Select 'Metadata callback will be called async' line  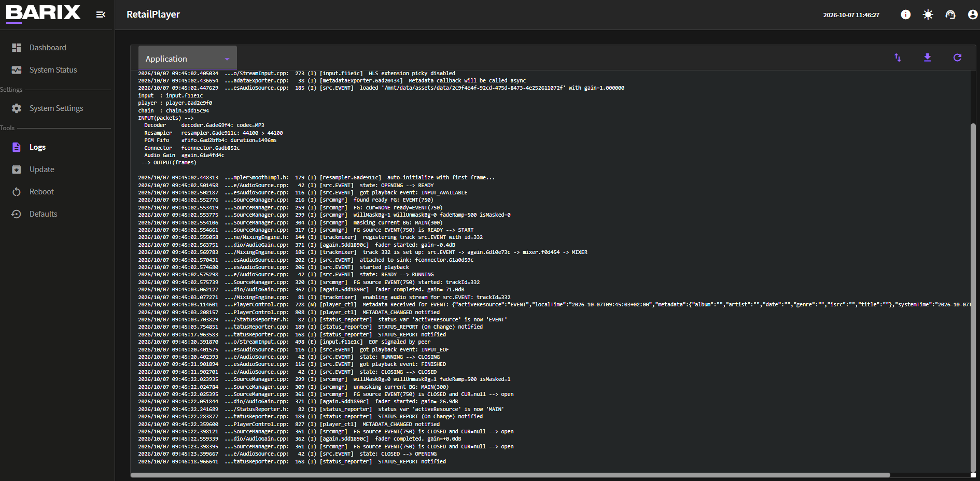point(332,81)
